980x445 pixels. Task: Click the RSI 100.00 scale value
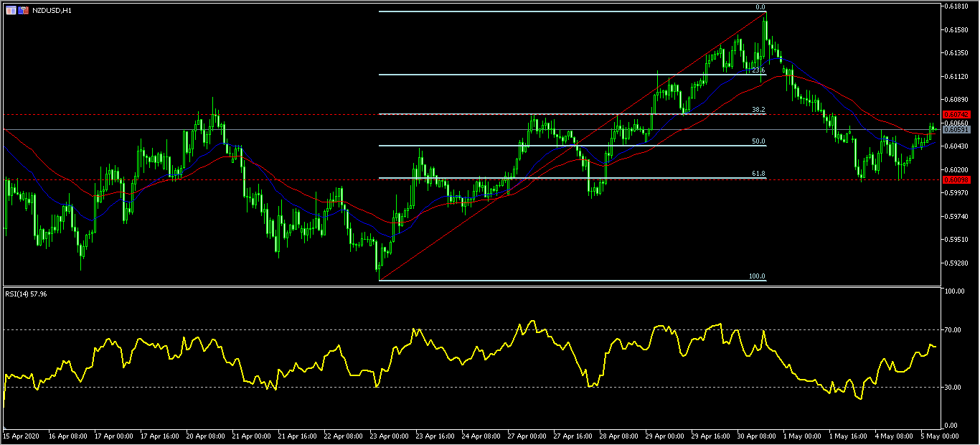[955, 292]
